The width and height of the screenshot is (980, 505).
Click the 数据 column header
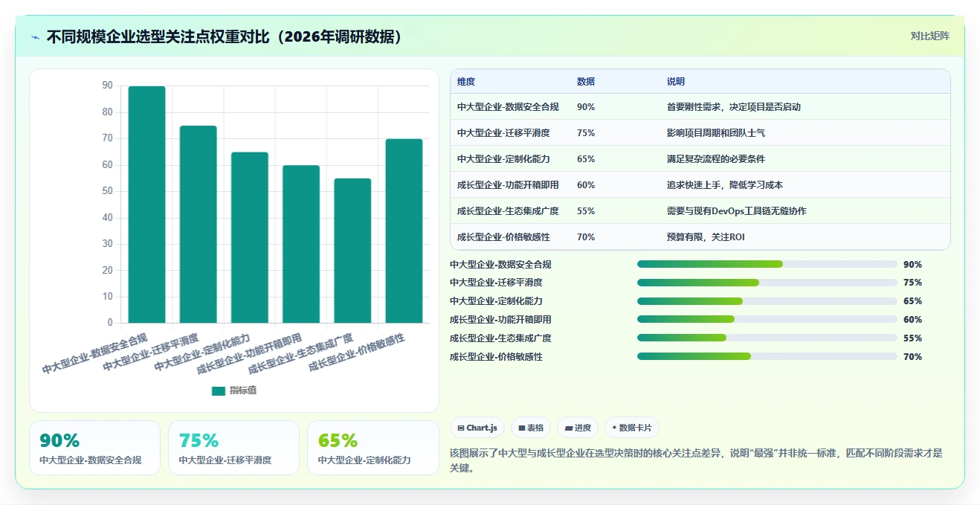(x=586, y=82)
